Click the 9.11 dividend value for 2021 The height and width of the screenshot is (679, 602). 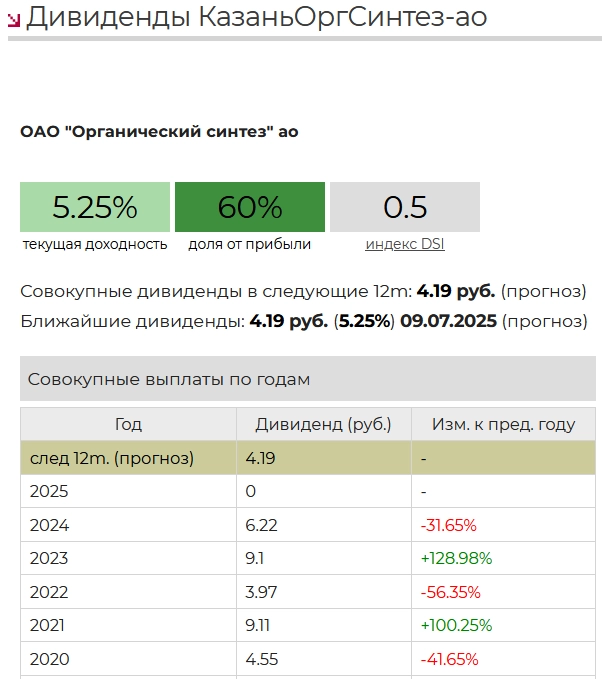coord(260,625)
